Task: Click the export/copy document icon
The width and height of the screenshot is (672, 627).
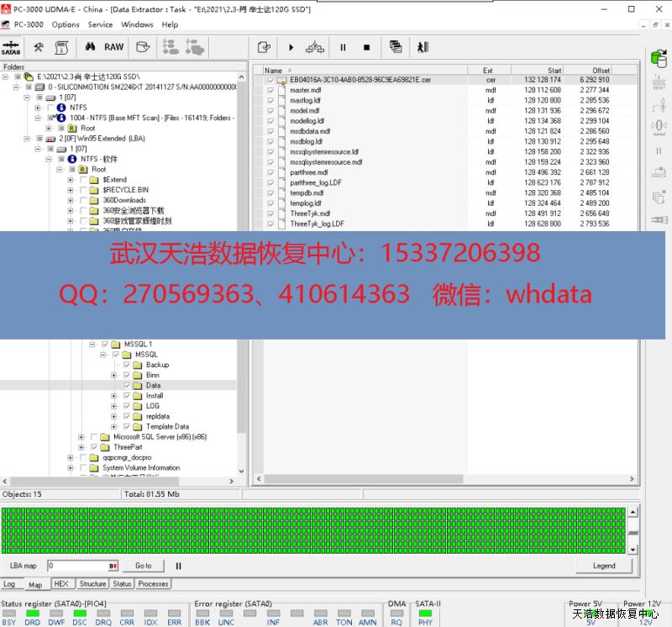Action: (x=264, y=47)
